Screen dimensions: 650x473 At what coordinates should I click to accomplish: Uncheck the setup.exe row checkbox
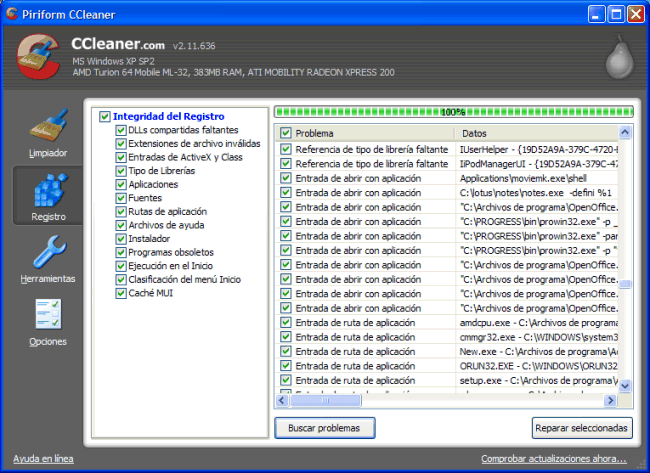point(286,380)
